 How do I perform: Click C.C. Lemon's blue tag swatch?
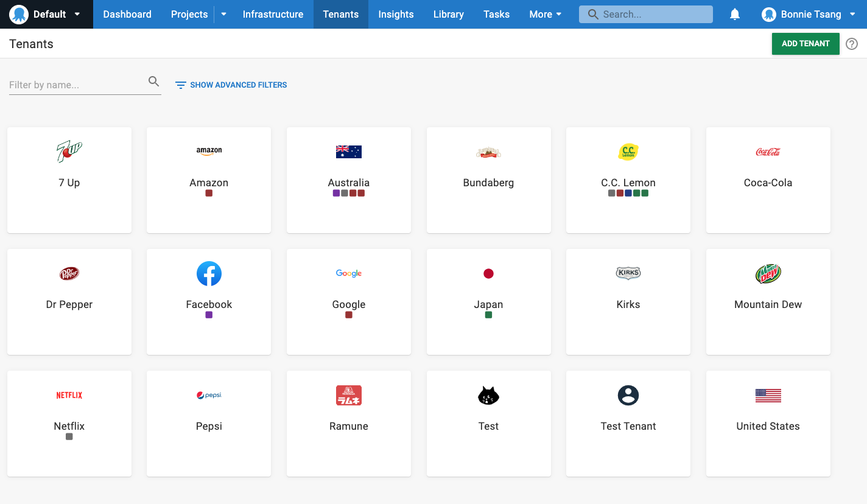point(628,193)
